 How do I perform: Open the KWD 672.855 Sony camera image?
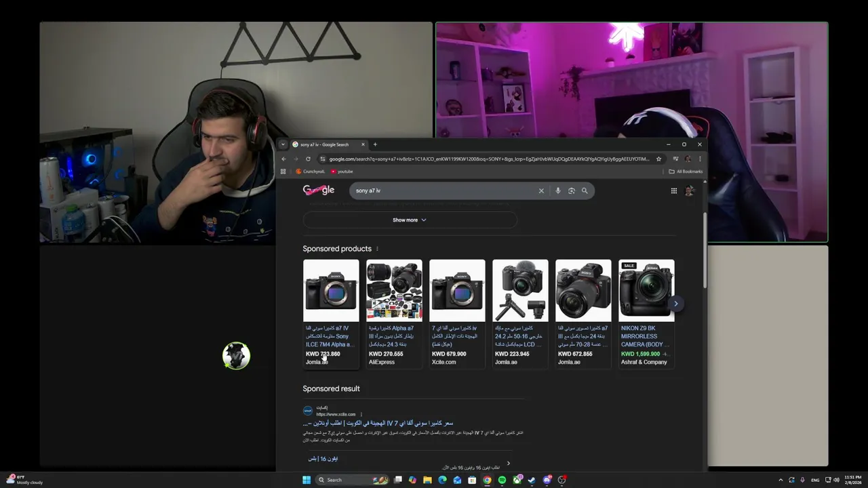[x=583, y=291]
